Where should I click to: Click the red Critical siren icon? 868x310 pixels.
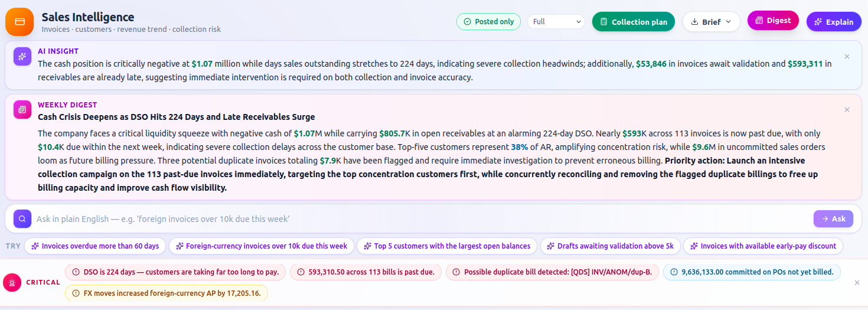[x=12, y=283]
